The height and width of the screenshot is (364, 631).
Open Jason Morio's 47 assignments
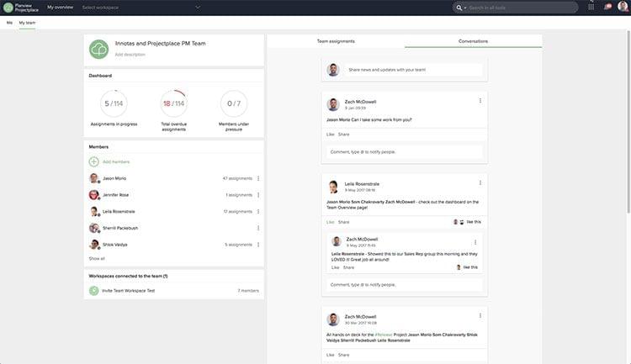pyautogui.click(x=237, y=178)
